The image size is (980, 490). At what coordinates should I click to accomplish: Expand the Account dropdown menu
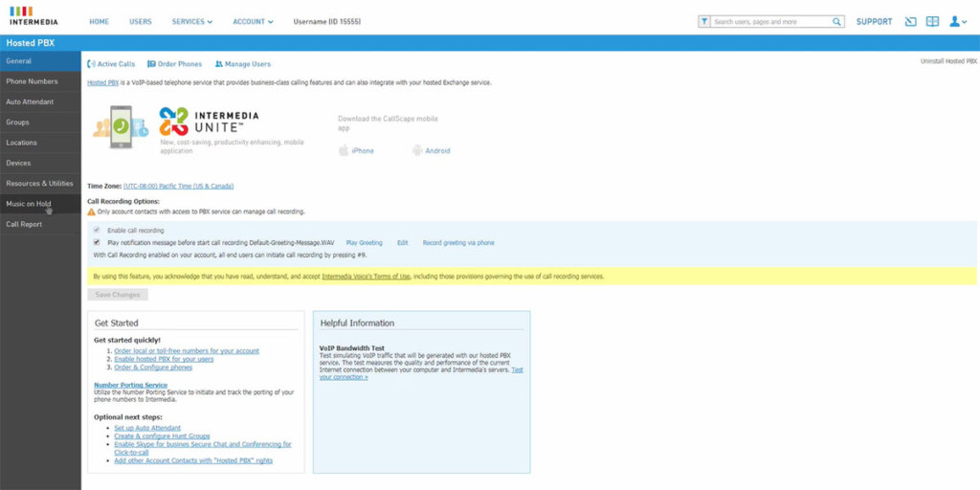(253, 21)
